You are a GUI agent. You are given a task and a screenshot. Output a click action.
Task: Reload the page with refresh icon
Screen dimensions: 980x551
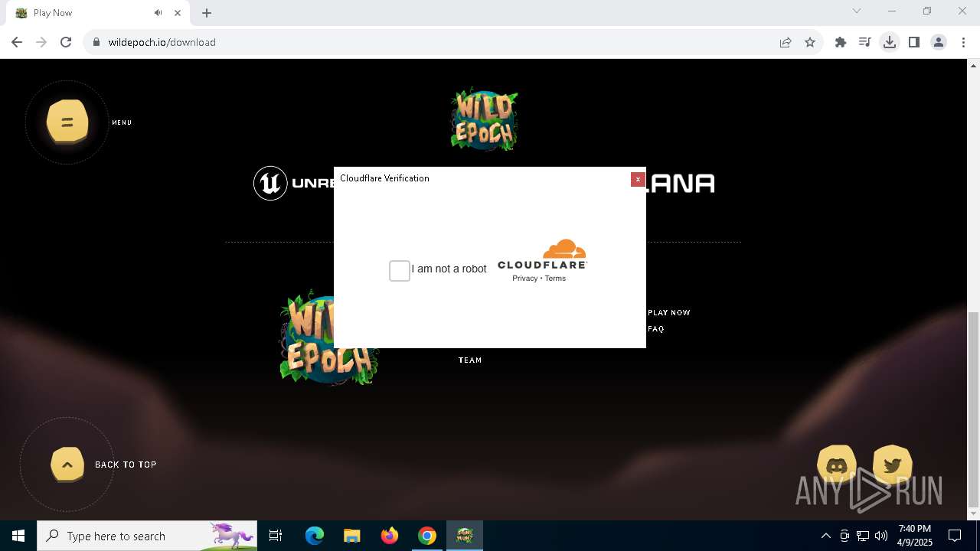66,42
